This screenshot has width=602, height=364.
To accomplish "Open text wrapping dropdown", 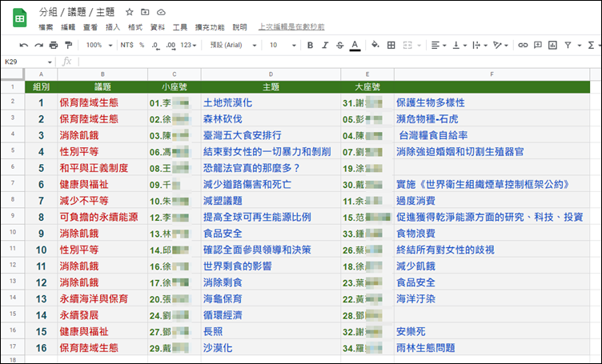I will point(480,46).
